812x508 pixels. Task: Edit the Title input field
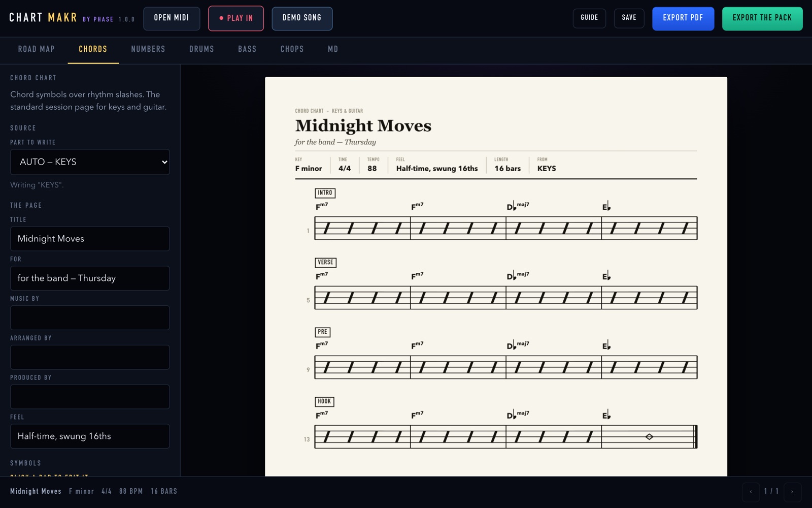click(x=90, y=239)
